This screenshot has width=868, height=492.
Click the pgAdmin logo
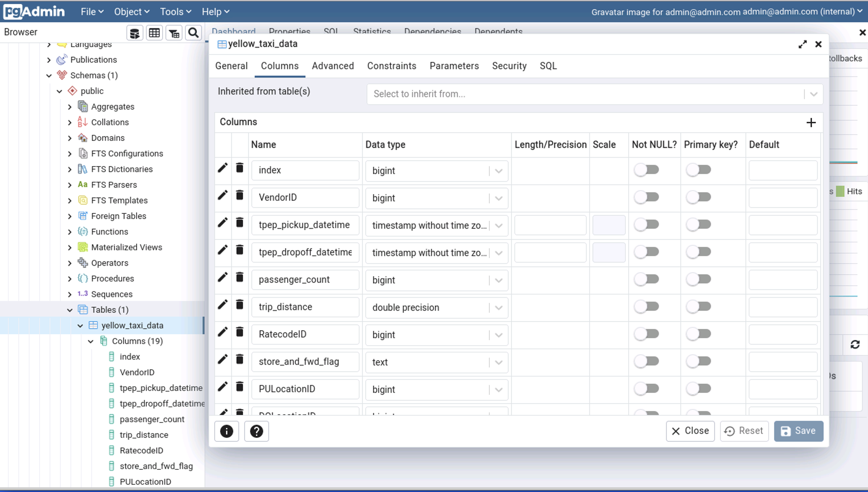coord(34,11)
